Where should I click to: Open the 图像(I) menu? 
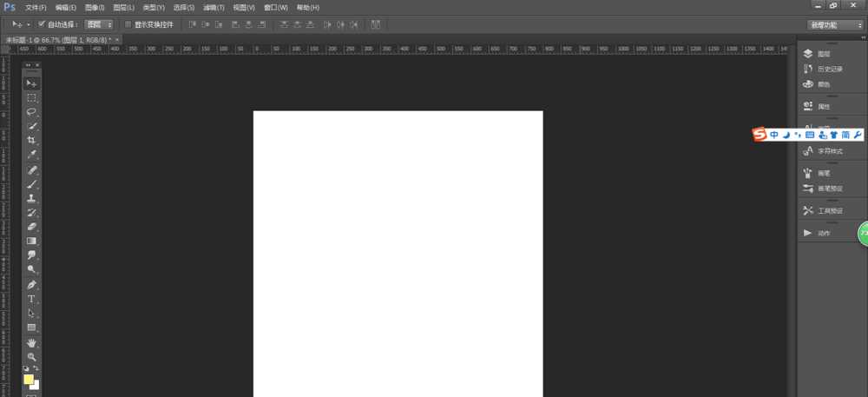(94, 7)
